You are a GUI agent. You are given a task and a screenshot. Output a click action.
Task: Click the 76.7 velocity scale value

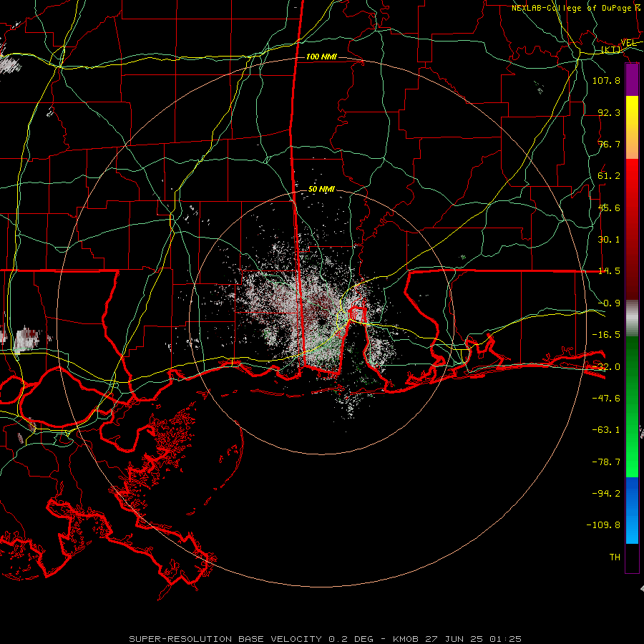pyautogui.click(x=609, y=144)
